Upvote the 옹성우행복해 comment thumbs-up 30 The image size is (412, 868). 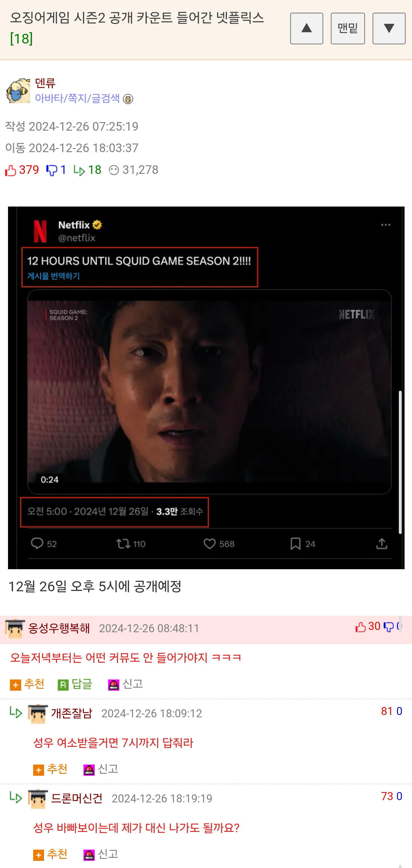(360, 627)
